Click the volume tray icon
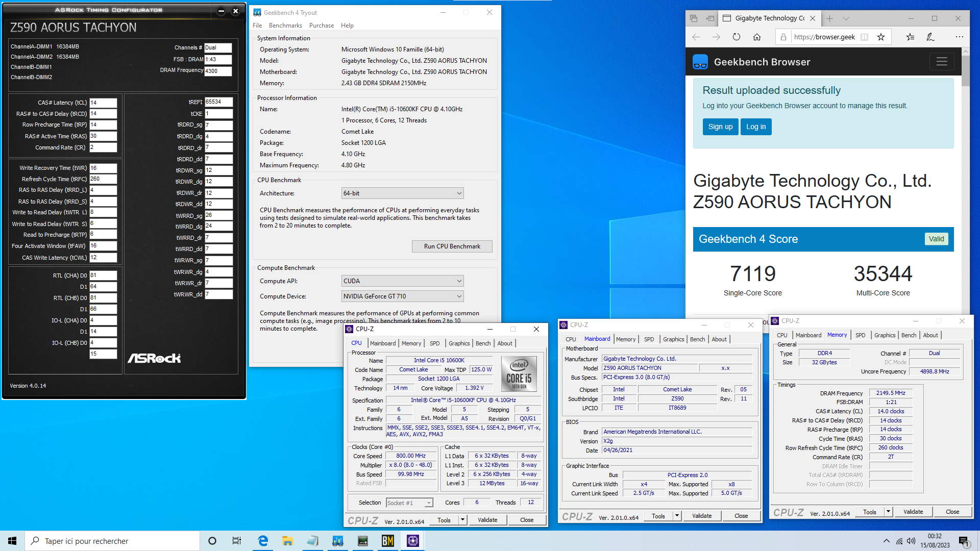Viewport: 980px width, 551px height. [911, 541]
